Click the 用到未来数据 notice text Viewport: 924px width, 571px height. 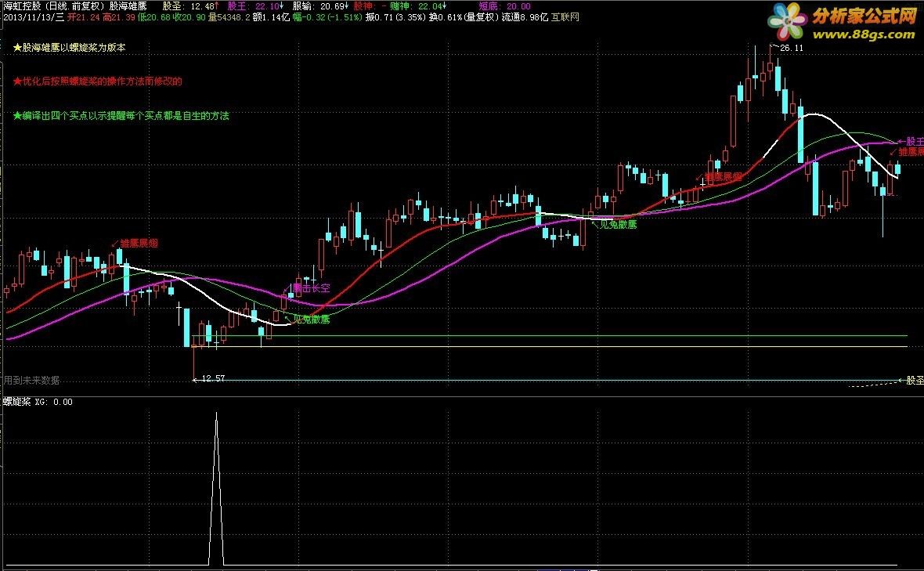point(31,381)
